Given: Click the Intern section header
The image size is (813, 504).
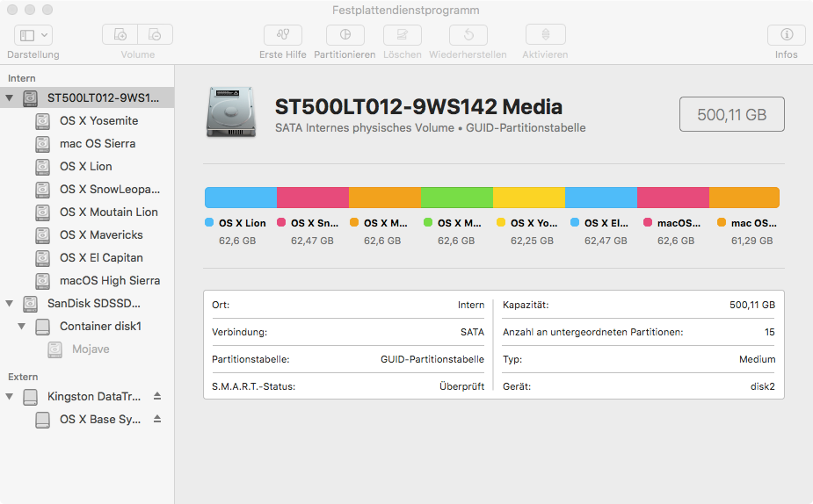Looking at the screenshot, I should [x=22, y=78].
